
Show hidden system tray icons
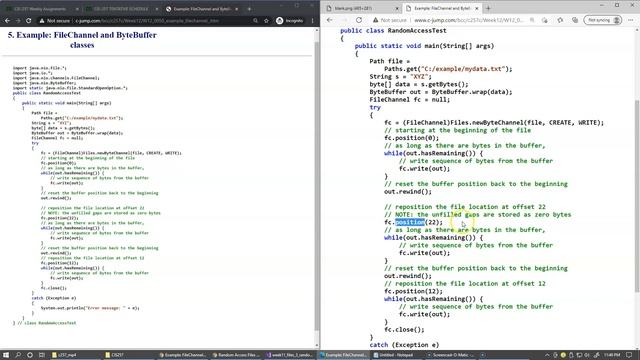click(x=547, y=355)
